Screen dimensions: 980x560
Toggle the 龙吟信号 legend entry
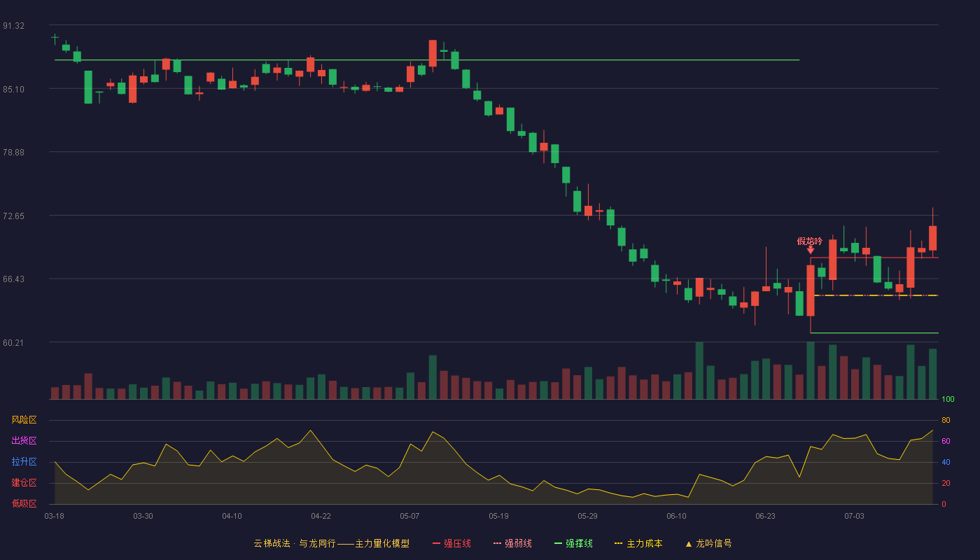(x=708, y=543)
